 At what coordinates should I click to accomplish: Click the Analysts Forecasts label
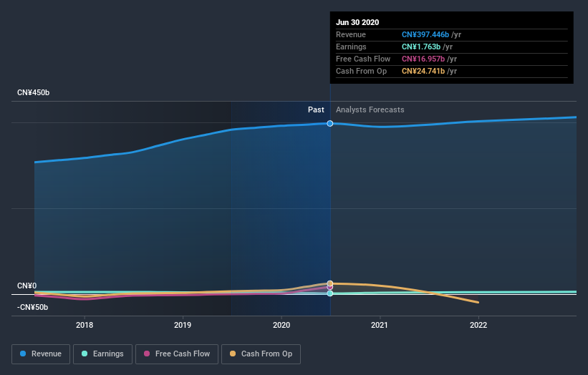370,109
